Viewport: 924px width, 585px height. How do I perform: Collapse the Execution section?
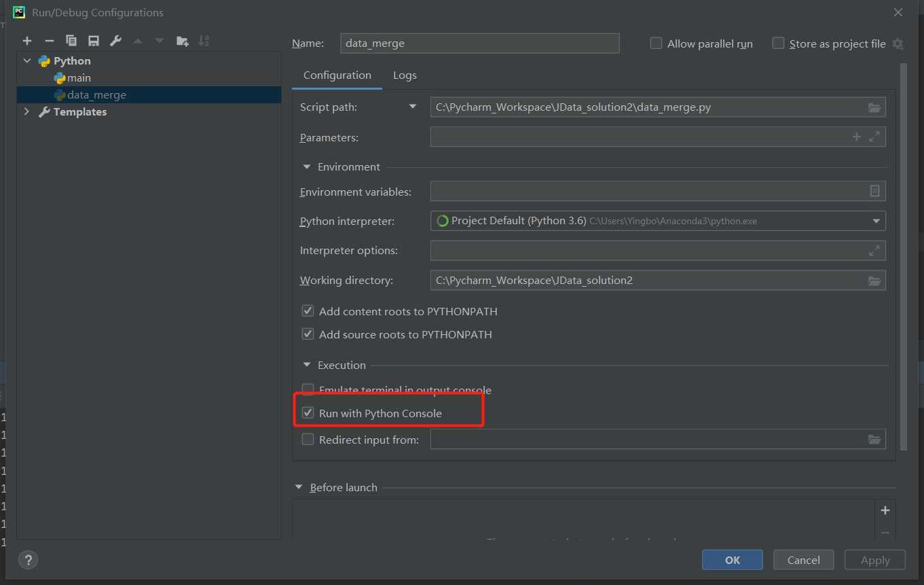coord(307,365)
